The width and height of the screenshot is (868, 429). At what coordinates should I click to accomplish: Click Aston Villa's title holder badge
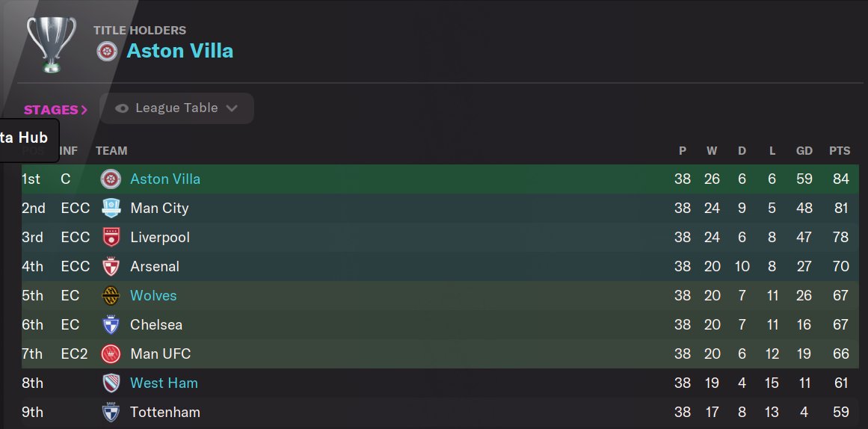click(x=107, y=51)
